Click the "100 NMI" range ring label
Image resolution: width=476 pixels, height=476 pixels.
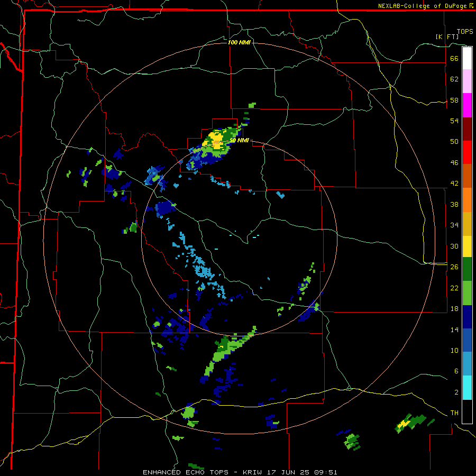point(239,42)
